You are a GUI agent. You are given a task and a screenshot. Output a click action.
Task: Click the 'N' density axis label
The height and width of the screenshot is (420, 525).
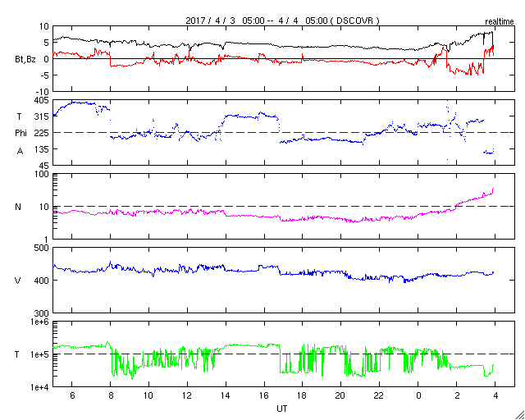18,207
